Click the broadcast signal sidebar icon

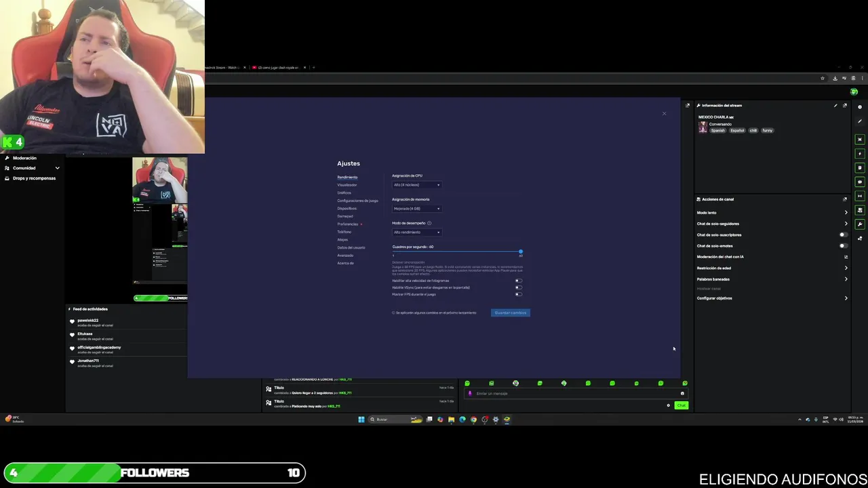pyautogui.click(x=860, y=196)
